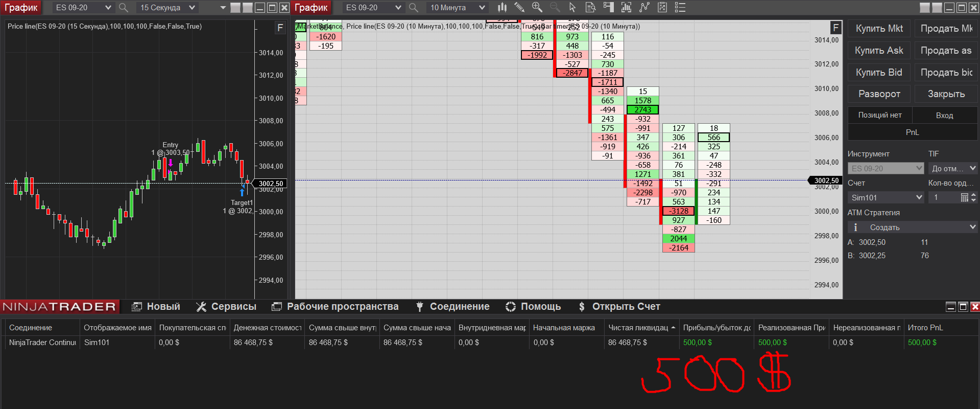Image resolution: width=980 pixels, height=409 pixels.
Task: Click the ATM strategy info icon
Action: tap(855, 227)
